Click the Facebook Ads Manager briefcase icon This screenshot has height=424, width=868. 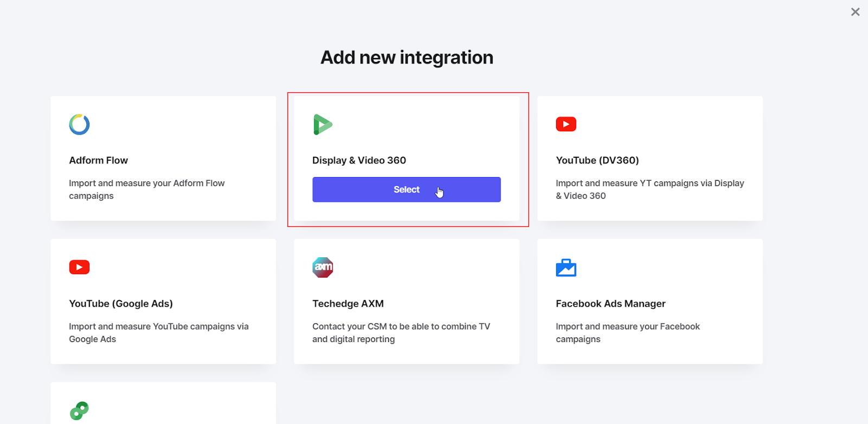tap(566, 267)
